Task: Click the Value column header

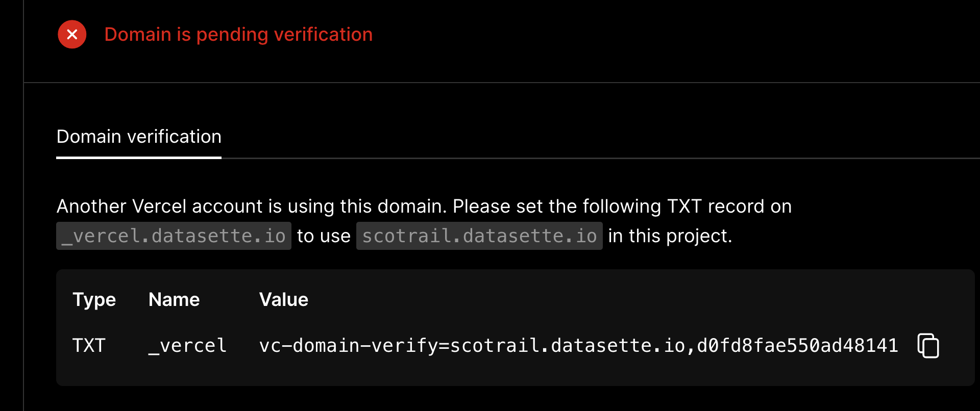Action: 284,300
